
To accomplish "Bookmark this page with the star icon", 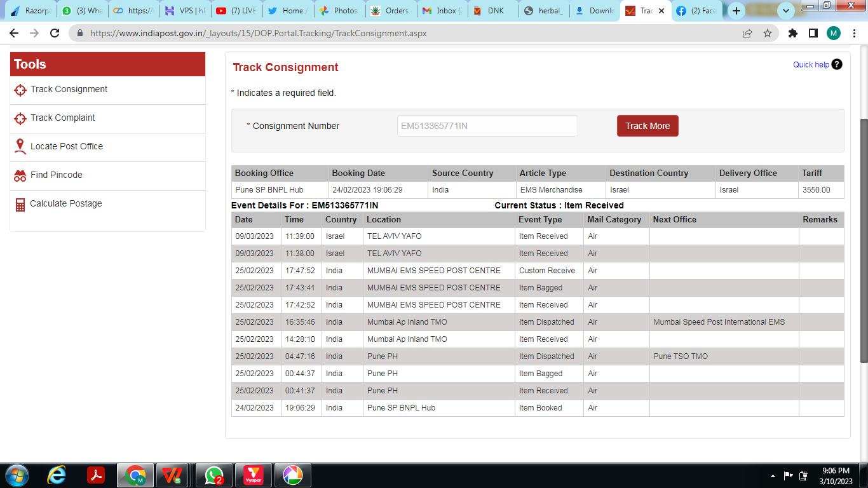I will click(768, 33).
